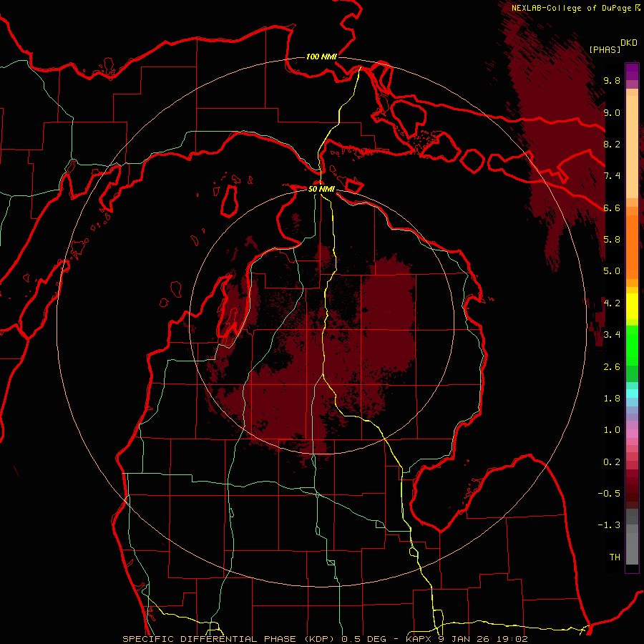This screenshot has width=644, height=644.
Task: Pick the pink segment of the color bar
Action: 632,434
